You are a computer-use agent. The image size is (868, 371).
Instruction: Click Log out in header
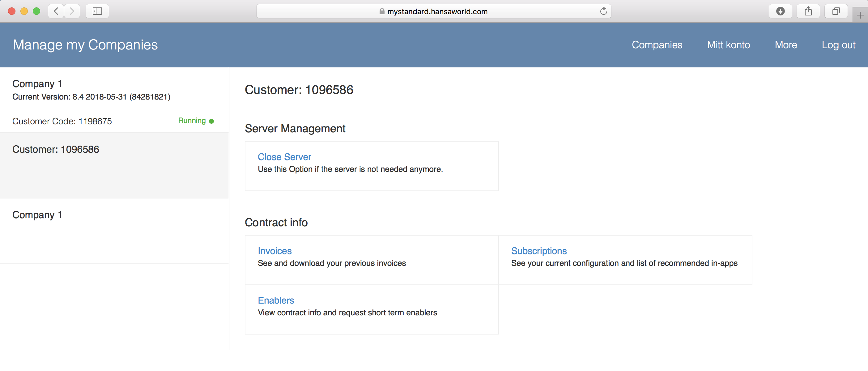[838, 45]
